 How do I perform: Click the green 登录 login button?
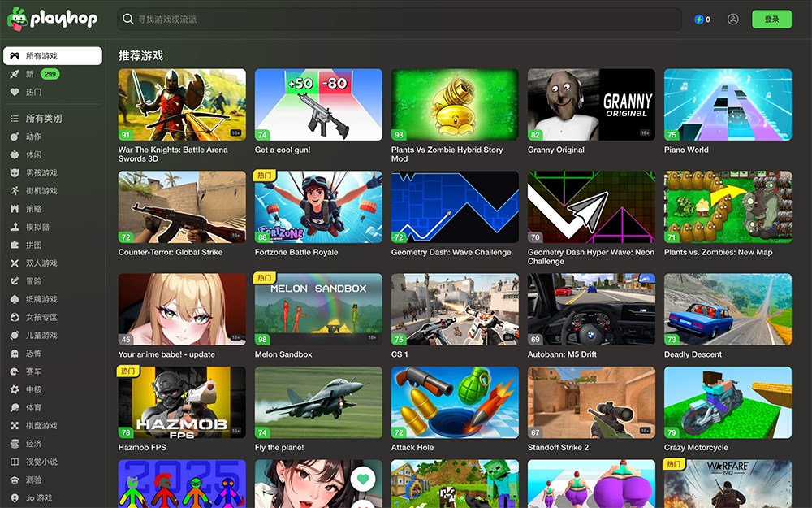771,20
